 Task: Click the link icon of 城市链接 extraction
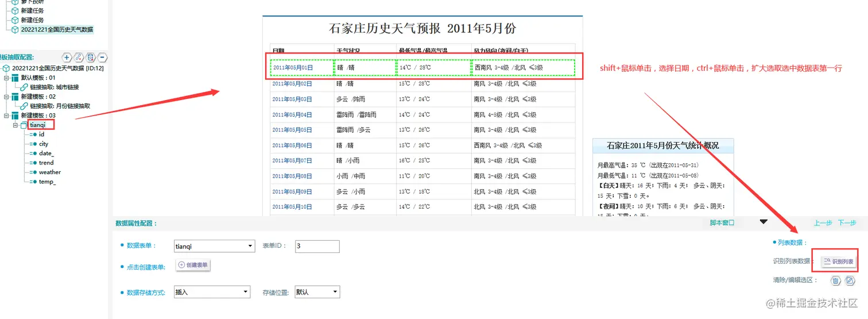tap(24, 87)
